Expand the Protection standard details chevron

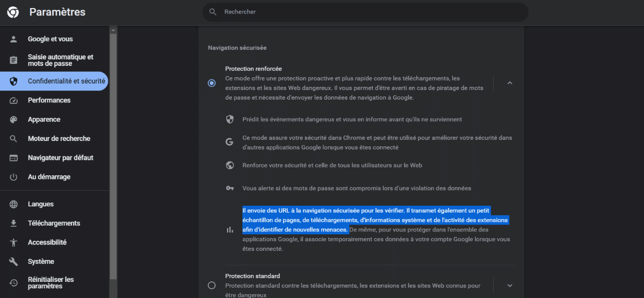click(510, 286)
